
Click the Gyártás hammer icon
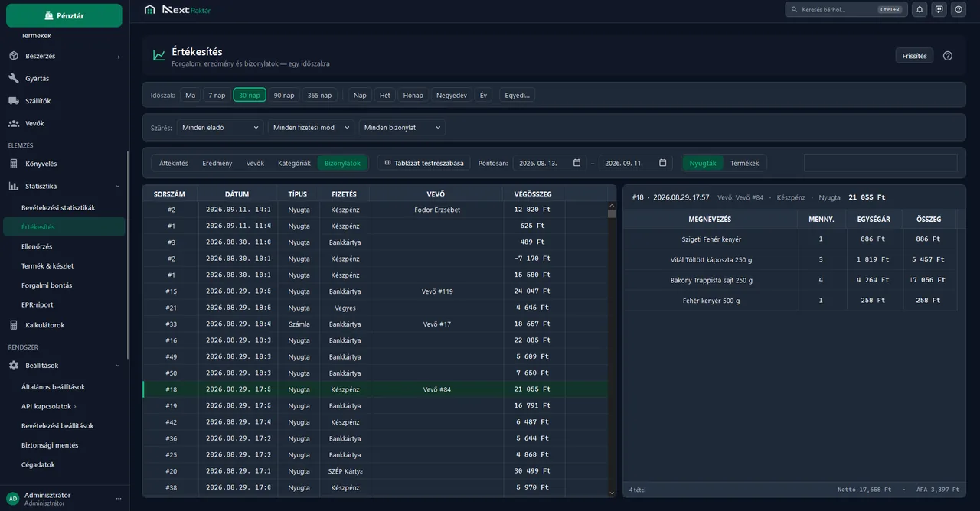[14, 78]
